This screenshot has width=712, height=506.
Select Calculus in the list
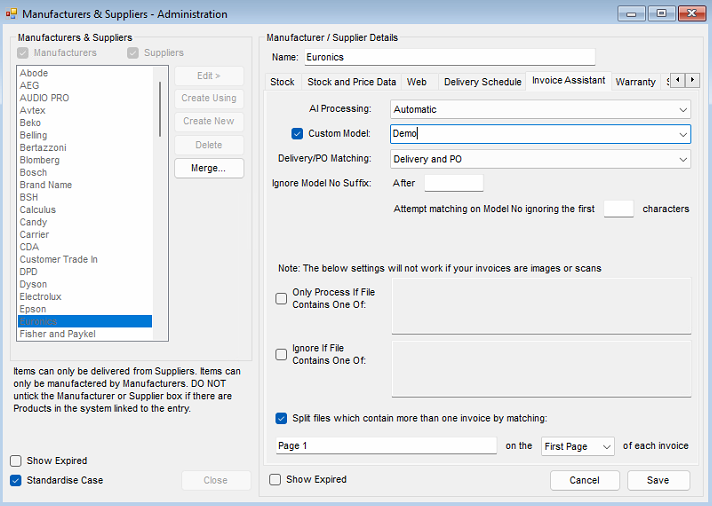click(85, 210)
